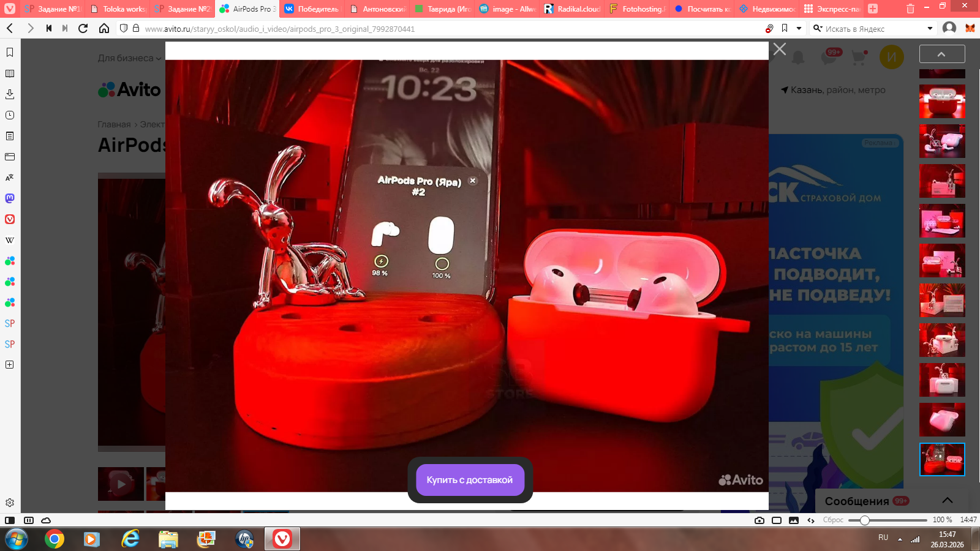Open a new tab with plus button
The width and height of the screenshot is (980, 551).
(x=873, y=9)
